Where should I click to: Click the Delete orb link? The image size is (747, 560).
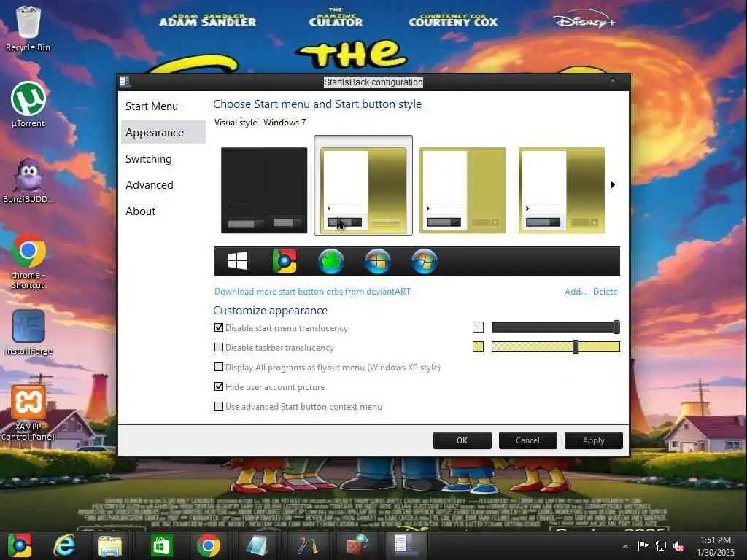[605, 292]
